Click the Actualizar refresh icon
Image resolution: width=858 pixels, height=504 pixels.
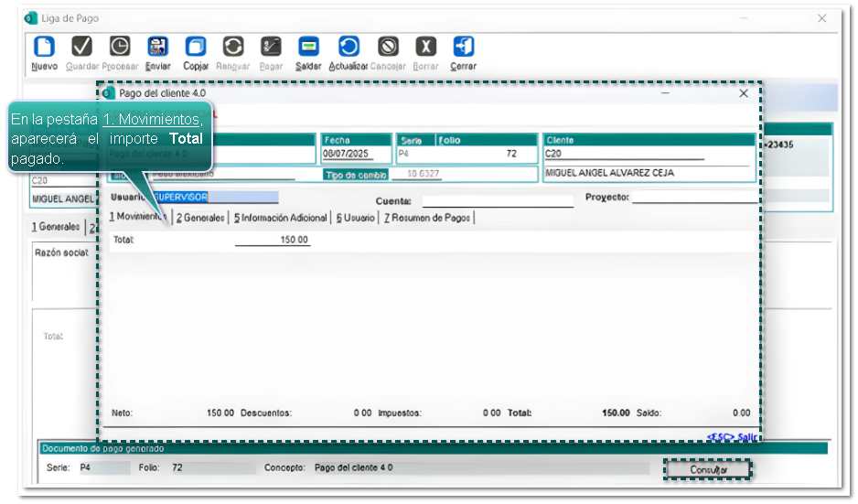(x=349, y=48)
